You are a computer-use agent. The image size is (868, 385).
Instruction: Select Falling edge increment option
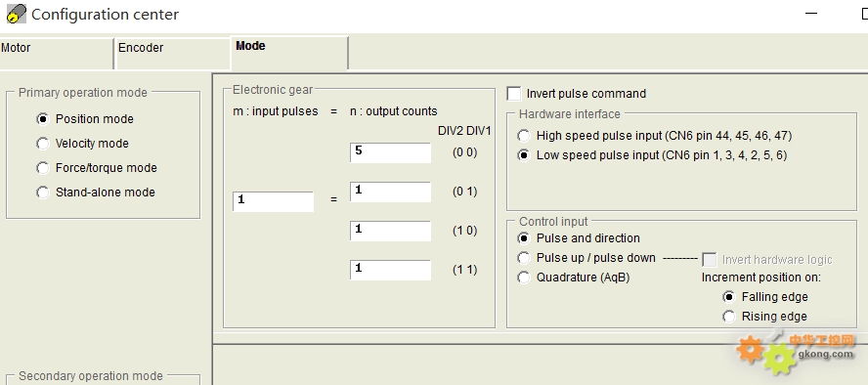pyautogui.click(x=729, y=297)
